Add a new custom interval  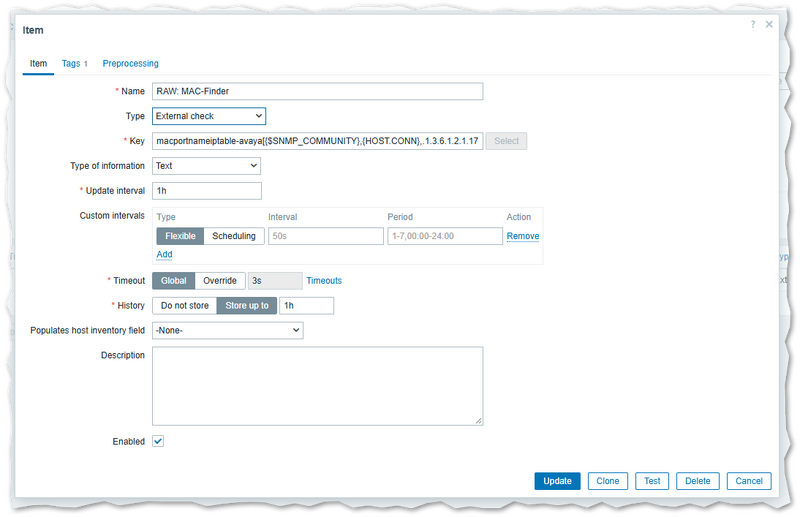coord(164,255)
